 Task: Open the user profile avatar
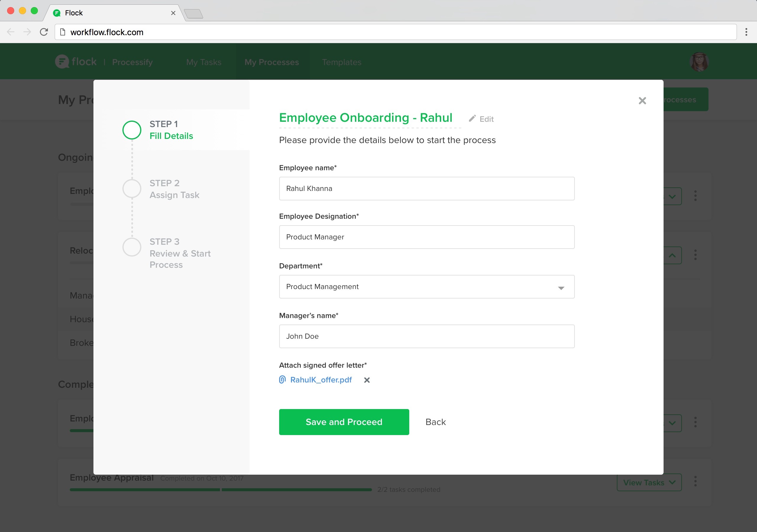click(x=699, y=62)
